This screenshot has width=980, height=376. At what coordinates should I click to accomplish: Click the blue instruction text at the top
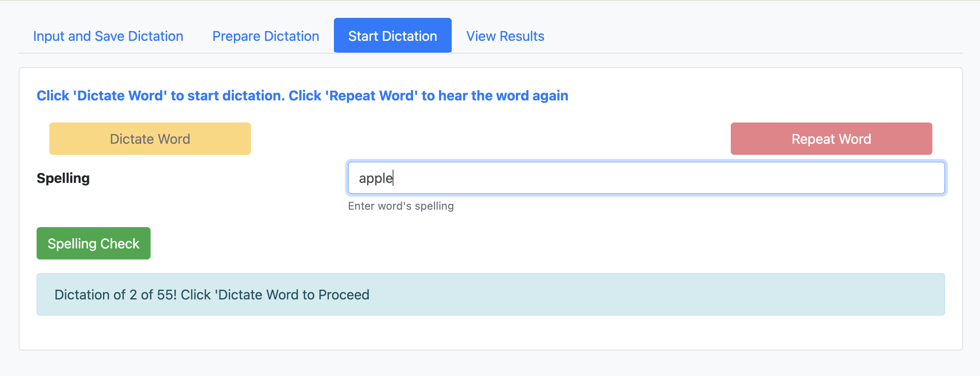(x=302, y=95)
